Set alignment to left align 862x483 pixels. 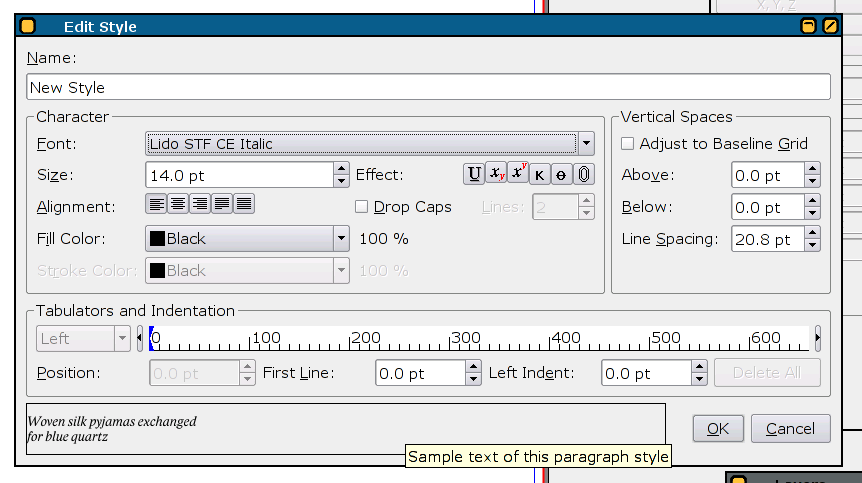[156, 204]
